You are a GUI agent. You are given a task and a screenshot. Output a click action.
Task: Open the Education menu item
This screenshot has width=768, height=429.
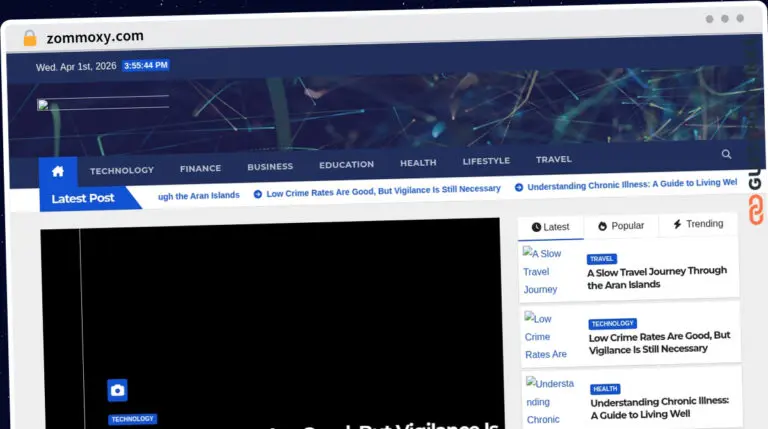(346, 165)
